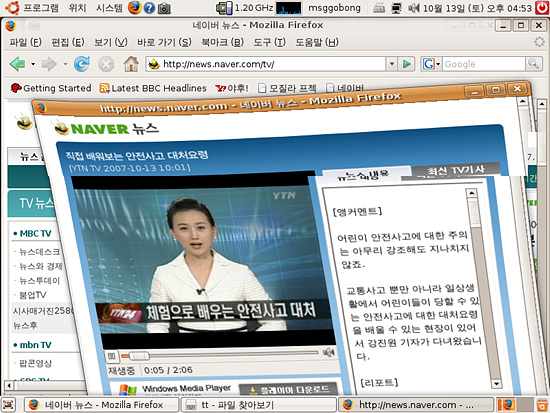This screenshot has width=550, height=413.
Task: Open the 야후! bookmark
Action: pyautogui.click(x=232, y=88)
